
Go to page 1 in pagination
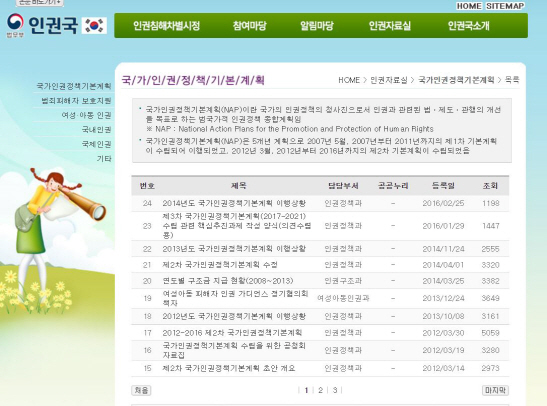[x=306, y=390]
